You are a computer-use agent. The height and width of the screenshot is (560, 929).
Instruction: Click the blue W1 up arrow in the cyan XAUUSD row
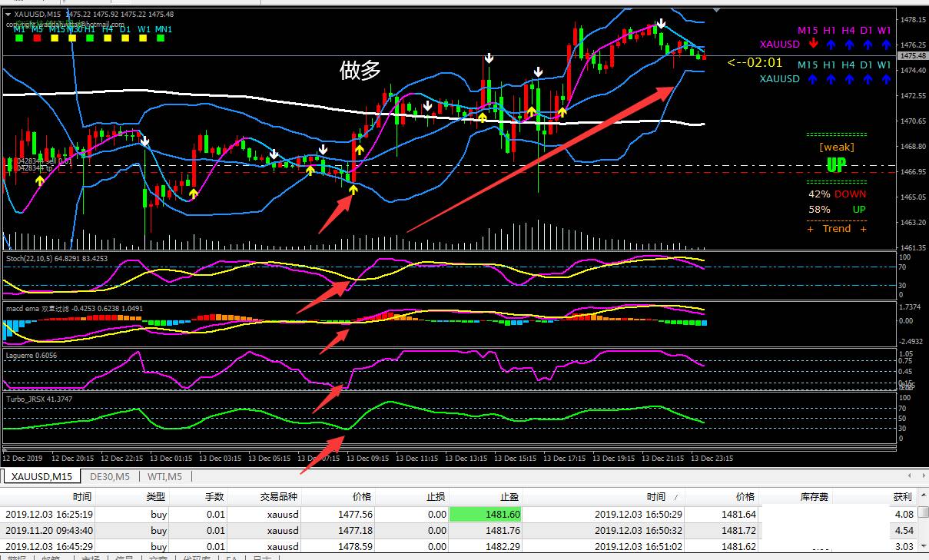point(884,79)
